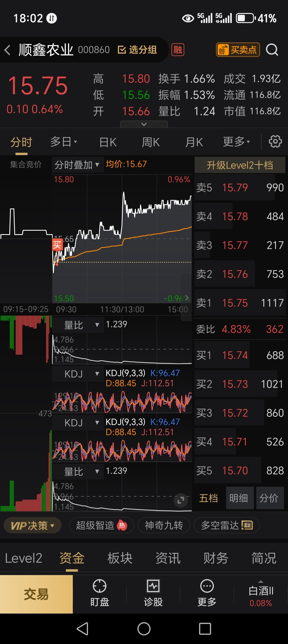Switch to the 资金 tab
Screen dimensions: 288x644
pyautogui.click(x=72, y=558)
